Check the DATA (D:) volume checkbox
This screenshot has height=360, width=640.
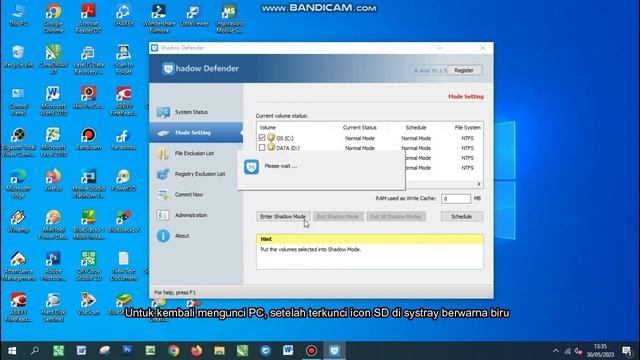click(x=262, y=148)
